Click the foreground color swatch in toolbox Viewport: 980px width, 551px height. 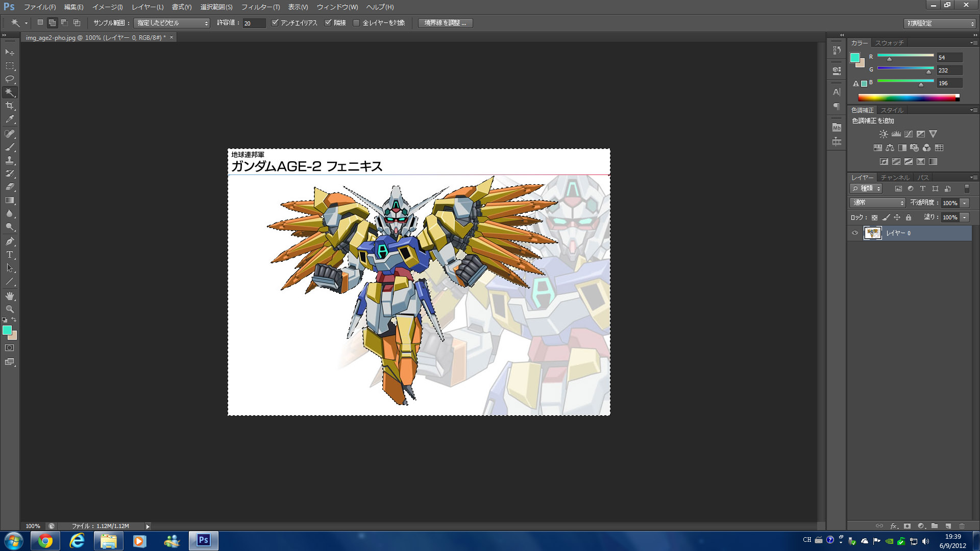[x=7, y=330]
